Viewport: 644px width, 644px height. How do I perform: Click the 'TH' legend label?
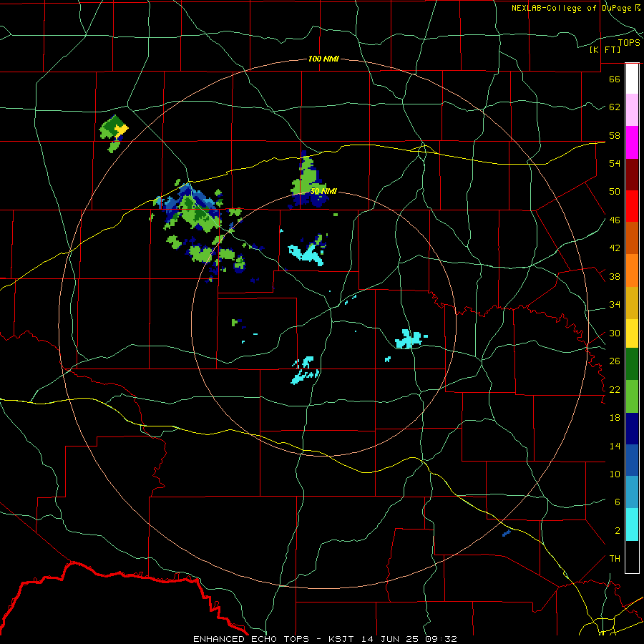coord(615,559)
